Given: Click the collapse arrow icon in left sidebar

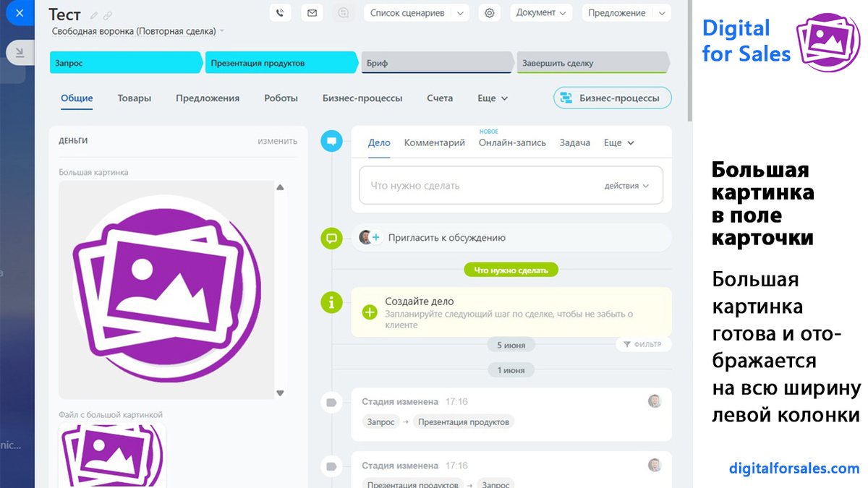Looking at the screenshot, I should tap(19, 52).
